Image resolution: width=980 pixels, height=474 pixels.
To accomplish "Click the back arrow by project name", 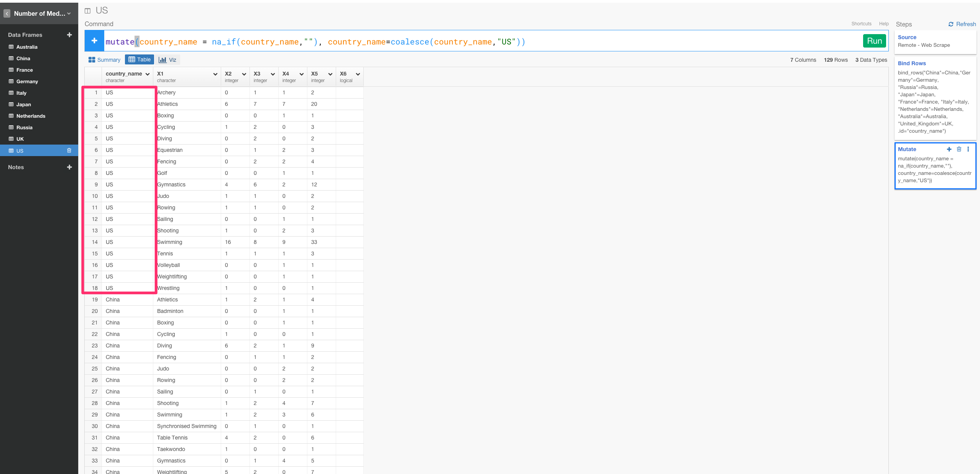I will pyautogui.click(x=7, y=14).
